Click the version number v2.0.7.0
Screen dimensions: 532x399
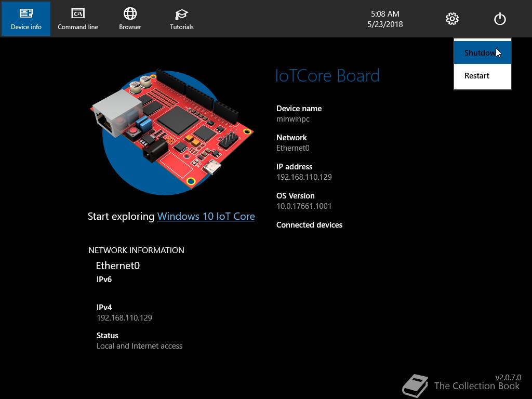point(508,377)
